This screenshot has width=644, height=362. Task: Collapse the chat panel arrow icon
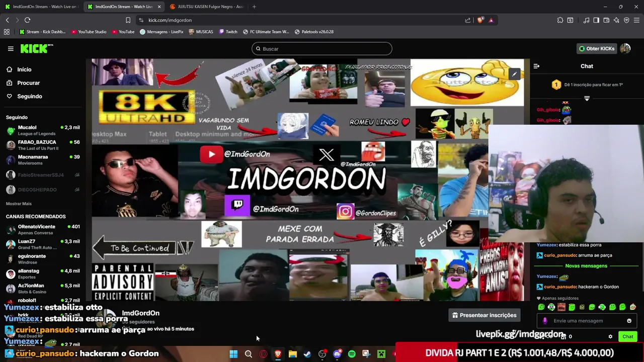[536, 66]
